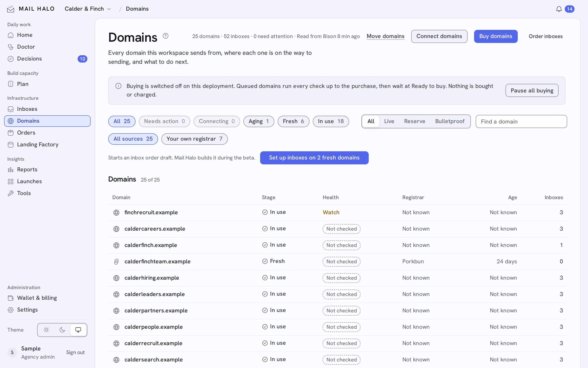Image resolution: width=588 pixels, height=368 pixels.
Task: Open the finchrecruit.example row
Action: pyautogui.click(x=337, y=212)
